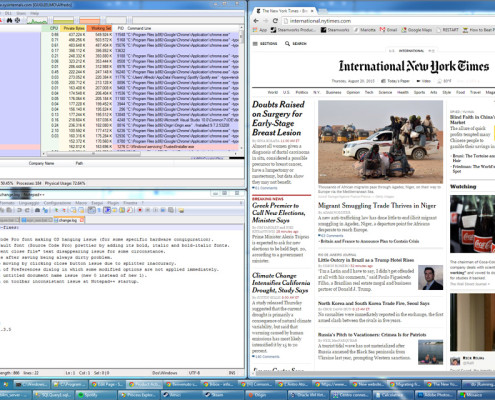The width and height of the screenshot is (495, 400).
Task: Open Climate Change Intensifies California Drought article
Action: [x=281, y=283]
